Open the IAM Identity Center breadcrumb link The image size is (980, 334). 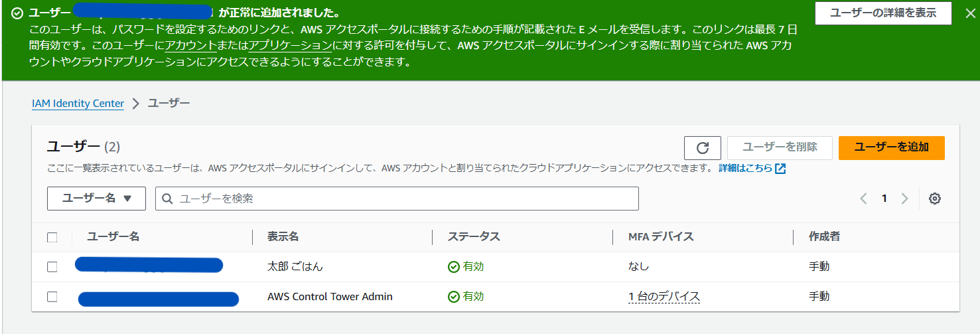78,104
